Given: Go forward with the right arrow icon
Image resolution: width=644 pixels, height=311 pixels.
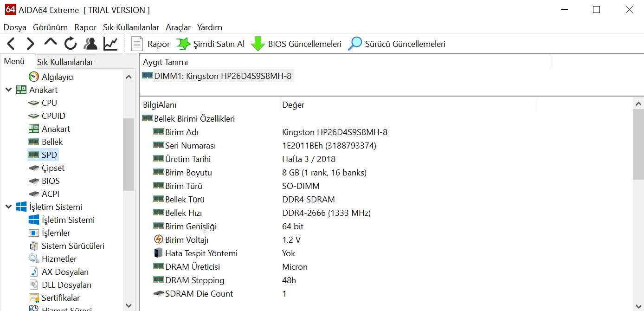Looking at the screenshot, I should [31, 44].
